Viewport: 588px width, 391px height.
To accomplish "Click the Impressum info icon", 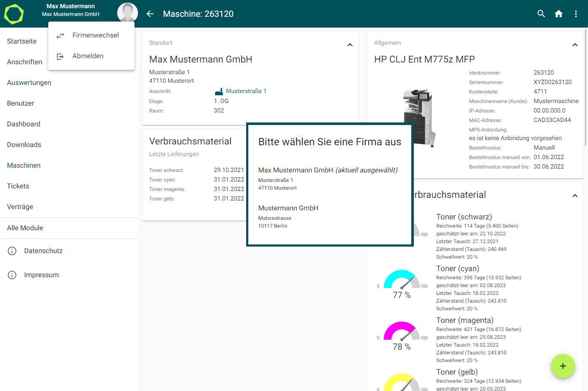I will click(12, 275).
